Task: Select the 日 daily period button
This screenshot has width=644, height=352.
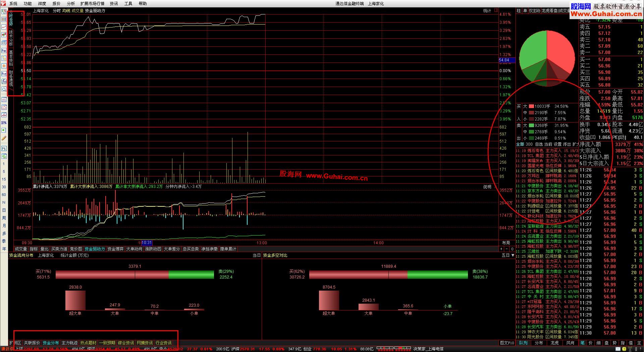Action: coord(4,210)
